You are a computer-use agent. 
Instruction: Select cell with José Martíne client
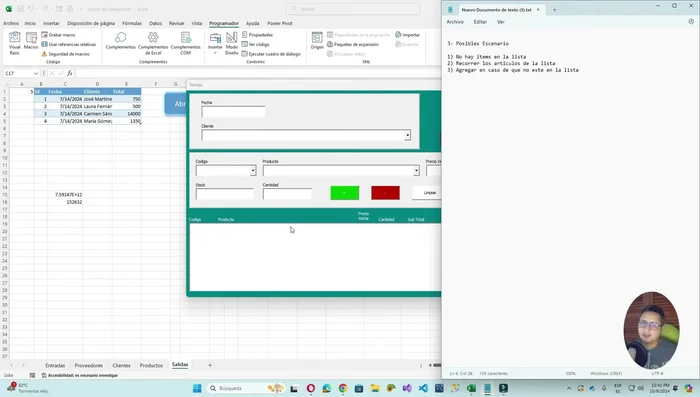coord(97,99)
